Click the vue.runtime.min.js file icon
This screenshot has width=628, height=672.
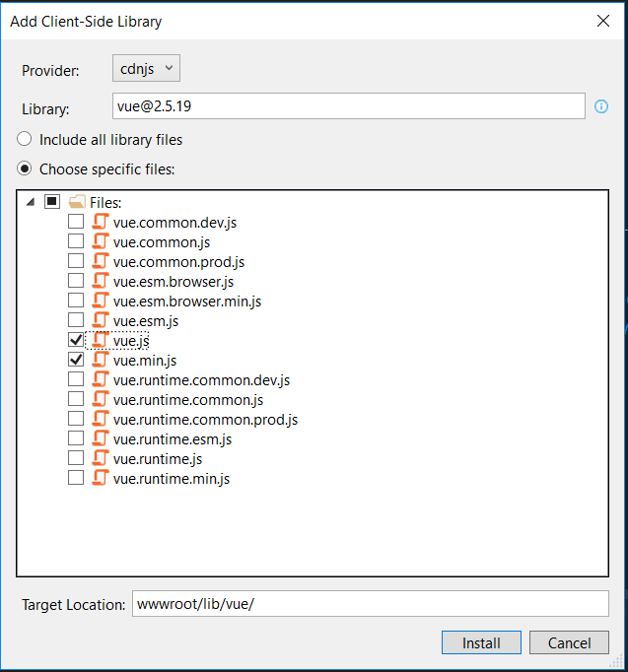(x=100, y=478)
